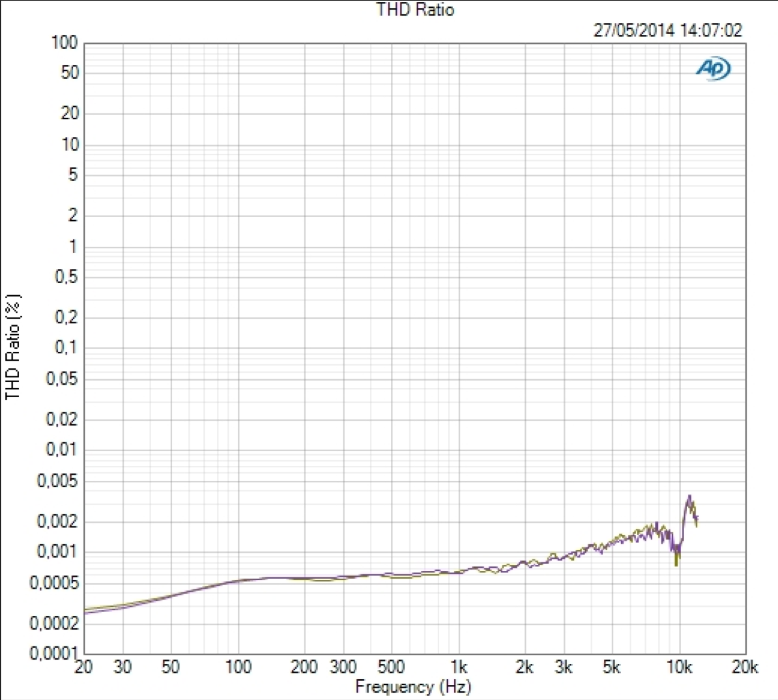The image size is (778, 700).
Task: Click the vertical axis label '0,005'
Action: tap(57, 480)
